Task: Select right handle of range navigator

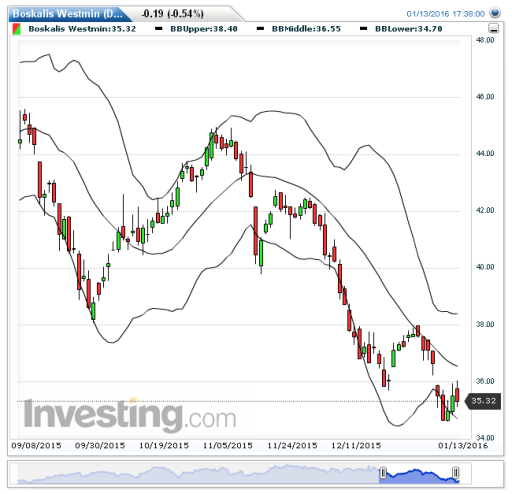Action: tap(455, 473)
